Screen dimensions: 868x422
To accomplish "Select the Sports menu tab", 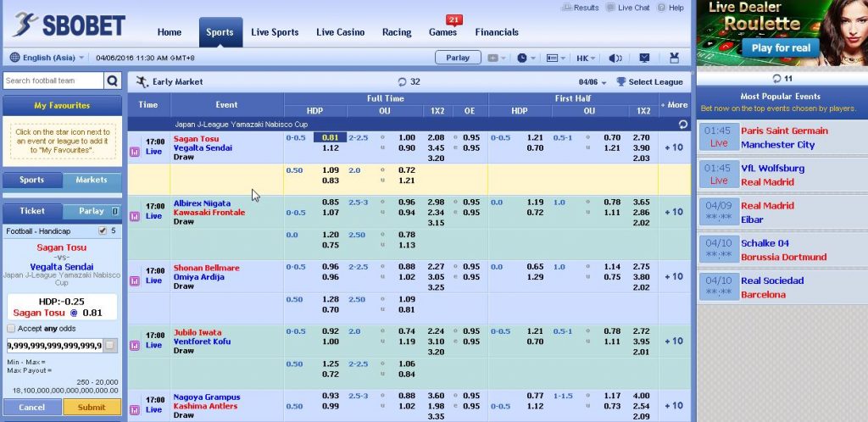I will point(220,32).
